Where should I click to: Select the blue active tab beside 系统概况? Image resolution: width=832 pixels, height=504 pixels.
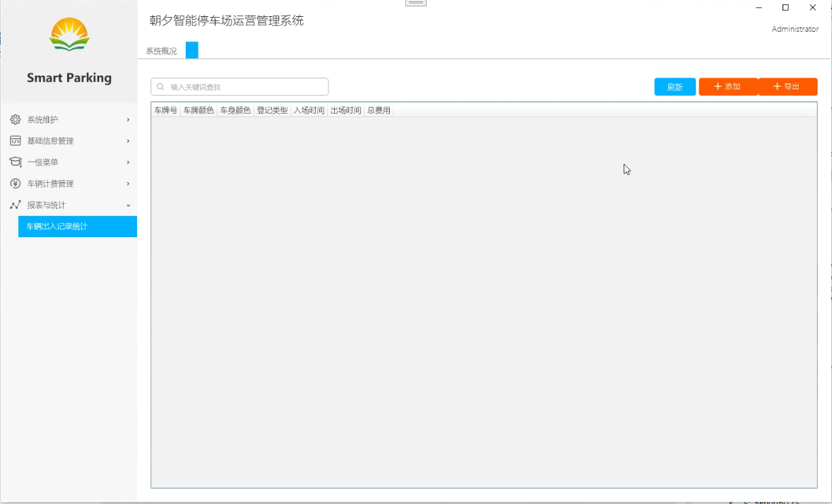pyautogui.click(x=192, y=50)
